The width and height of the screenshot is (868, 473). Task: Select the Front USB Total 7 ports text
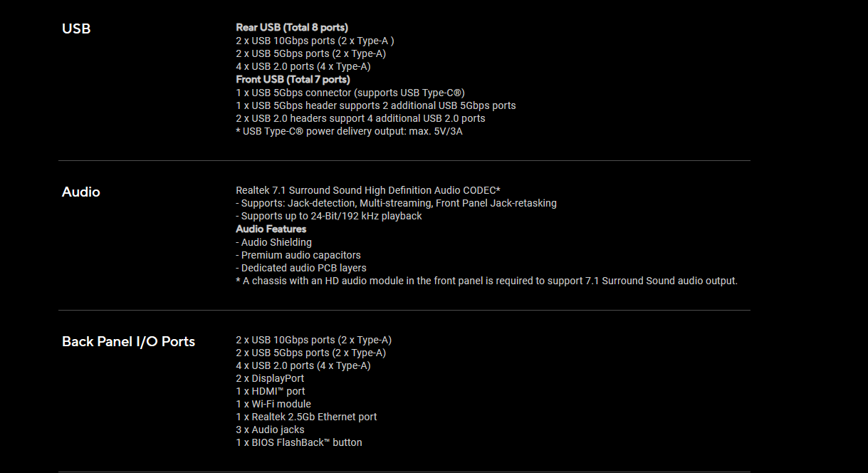pos(293,80)
